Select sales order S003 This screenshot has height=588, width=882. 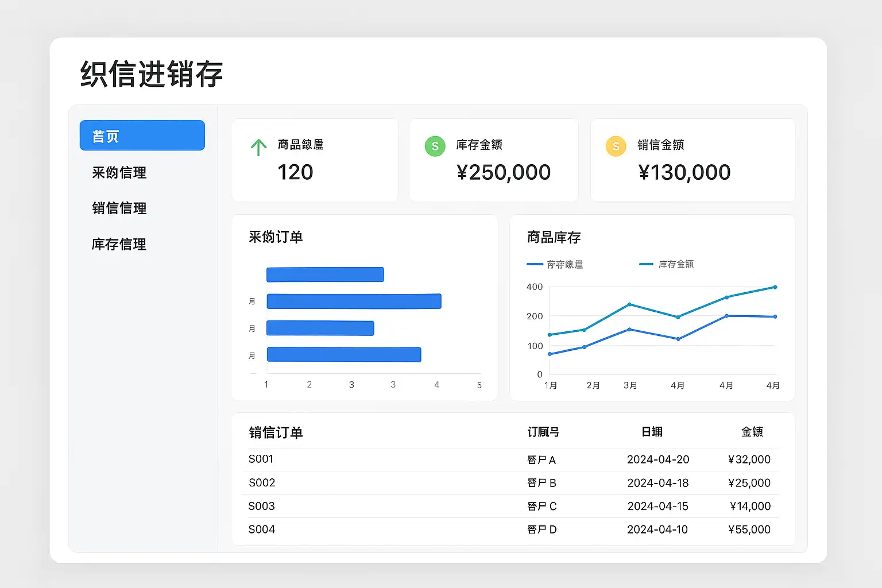coord(261,506)
